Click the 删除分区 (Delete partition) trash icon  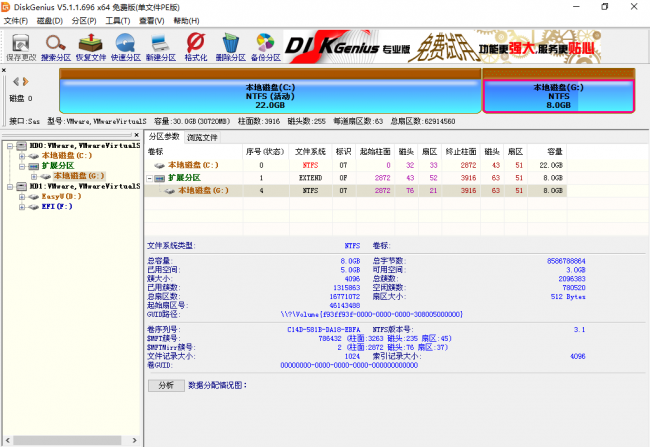230,47
